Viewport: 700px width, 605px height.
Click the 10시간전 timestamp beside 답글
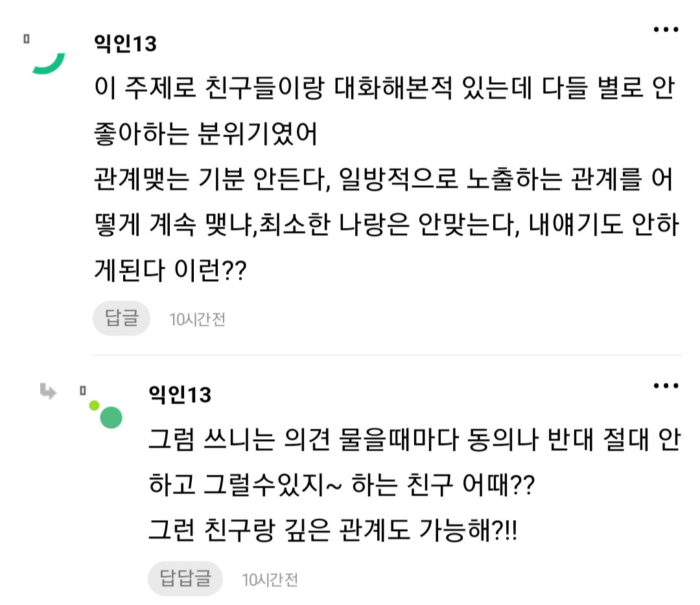pyautogui.click(x=197, y=319)
